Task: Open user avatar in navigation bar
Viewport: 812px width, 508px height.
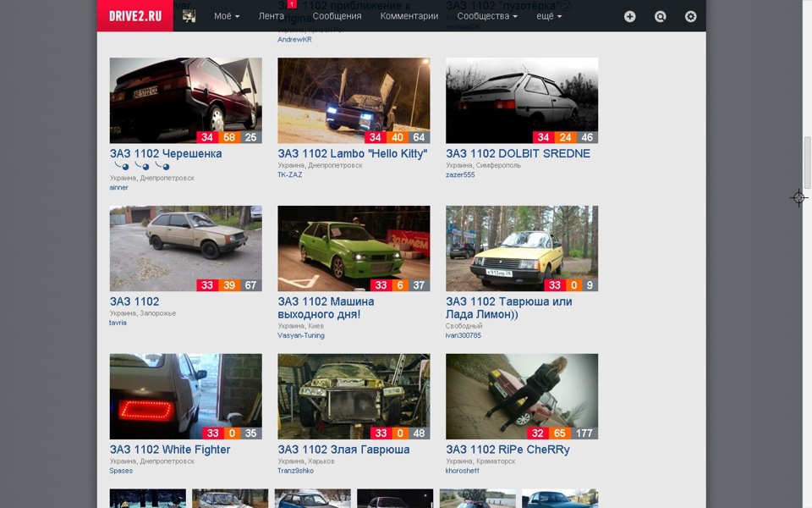Action: coord(189,16)
